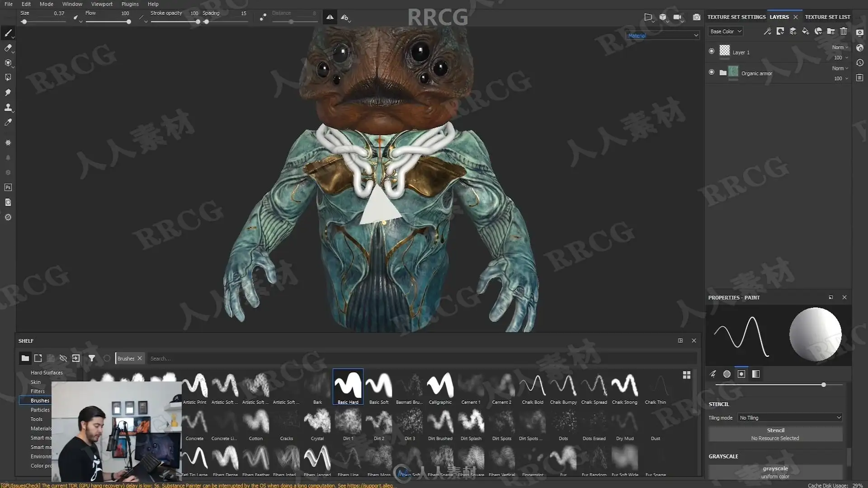Open the perspective view dropdown

coord(649,17)
